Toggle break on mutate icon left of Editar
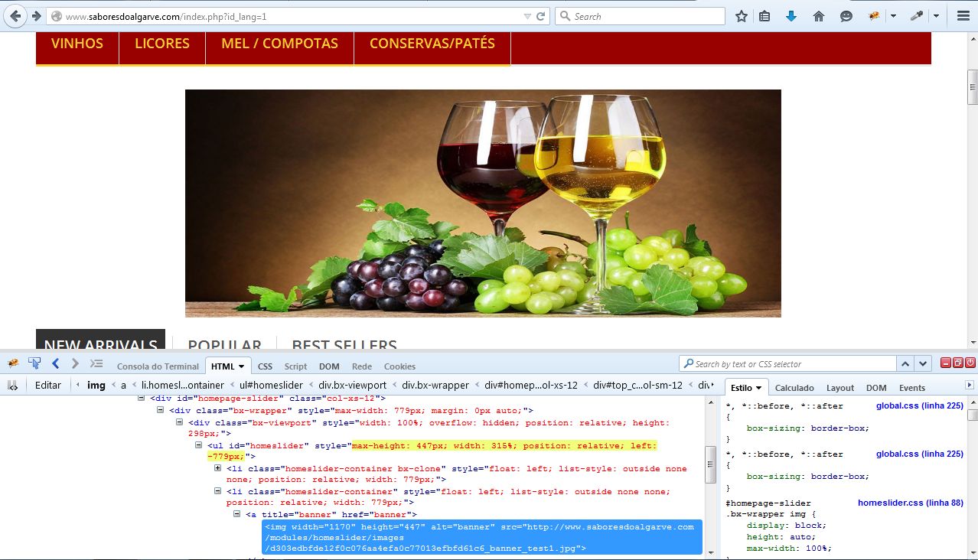Screen dimensions: 978x560 pos(13,385)
